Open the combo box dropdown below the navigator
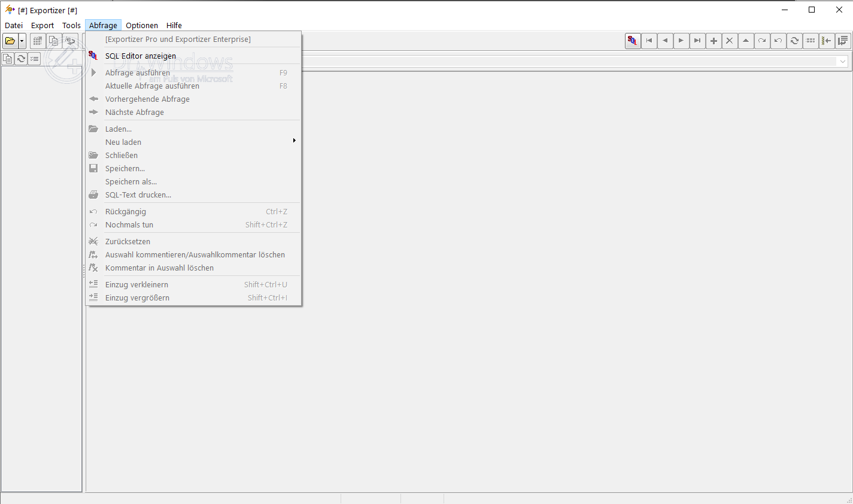Image resolution: width=853 pixels, height=504 pixels. pos(843,61)
